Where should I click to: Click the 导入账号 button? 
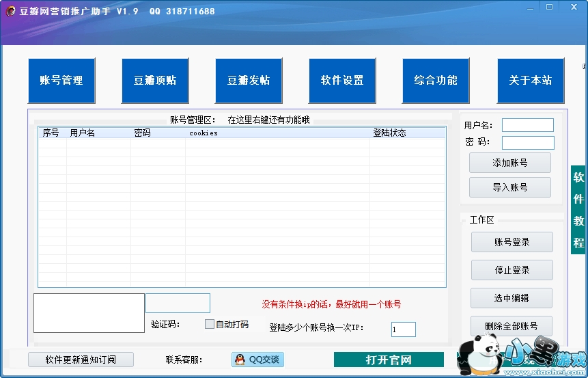pos(510,187)
